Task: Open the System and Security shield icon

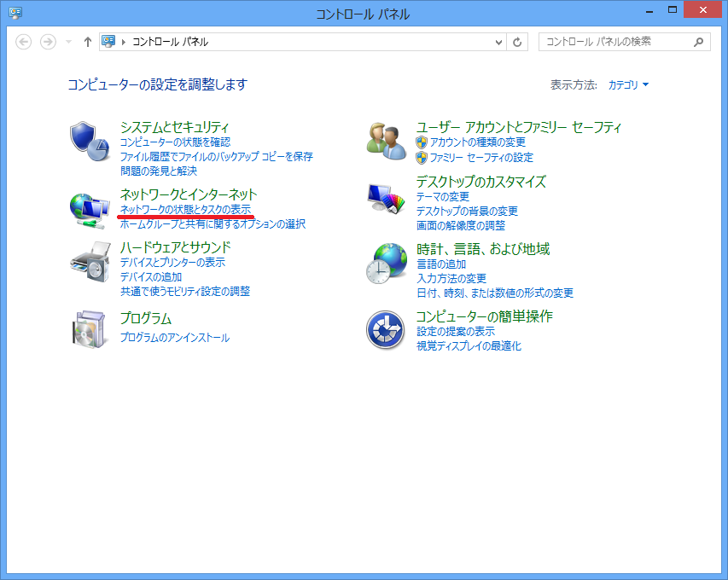Action: pos(90,141)
